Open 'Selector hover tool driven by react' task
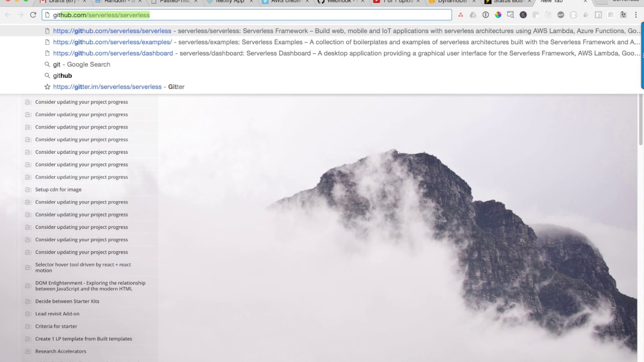 click(x=83, y=267)
